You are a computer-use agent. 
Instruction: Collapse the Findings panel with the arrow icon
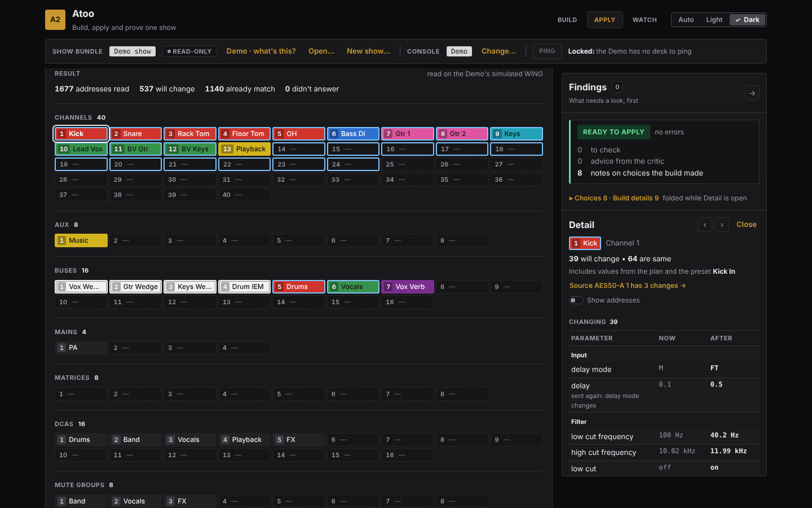(x=752, y=93)
